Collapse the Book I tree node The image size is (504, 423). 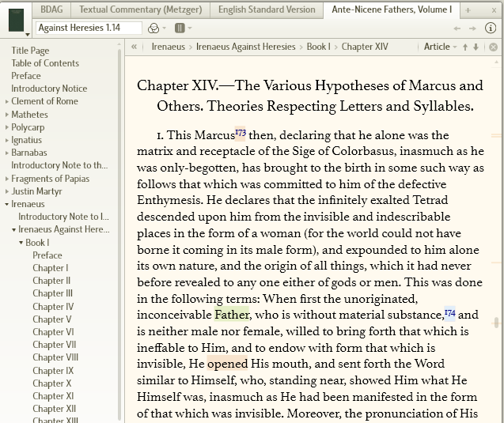(21, 243)
